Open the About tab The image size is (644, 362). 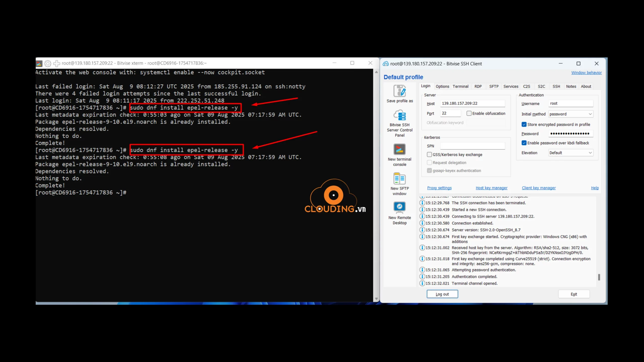click(586, 86)
